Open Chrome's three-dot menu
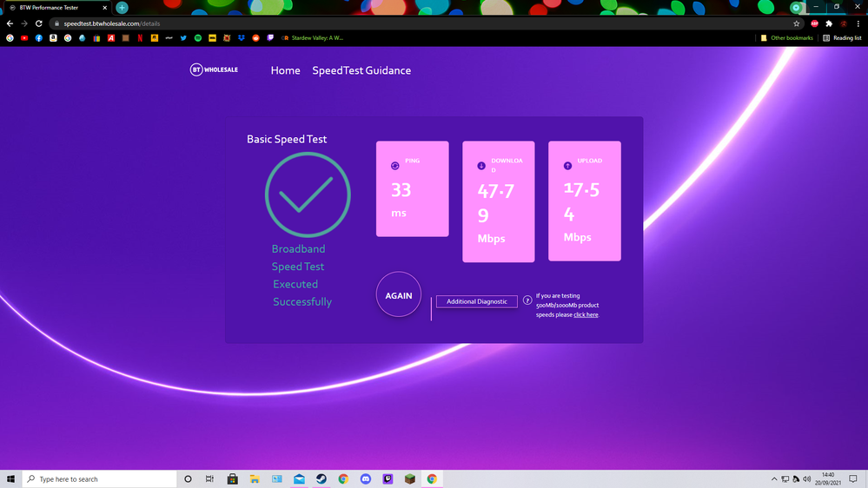Viewport: 868px width, 488px height. [x=858, y=23]
